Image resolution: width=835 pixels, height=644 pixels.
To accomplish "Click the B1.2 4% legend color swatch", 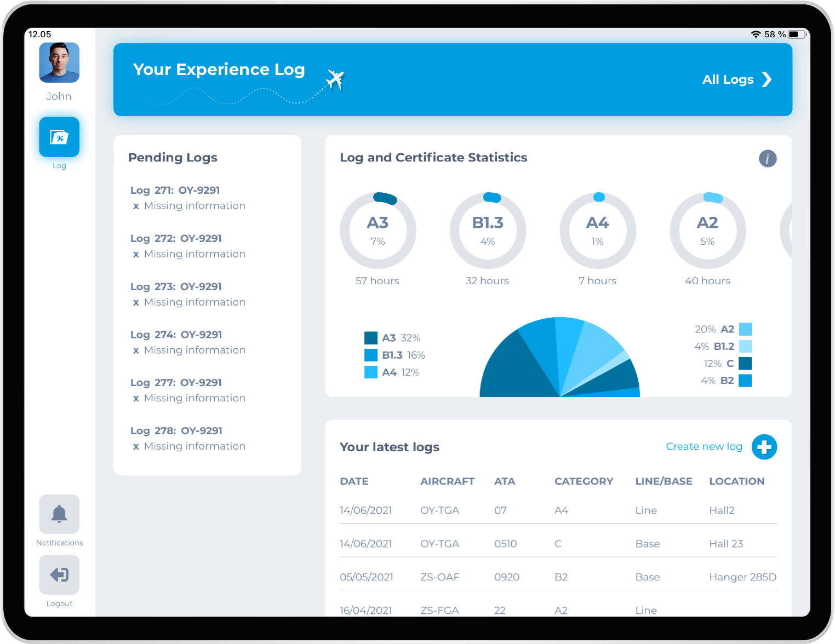I will [745, 346].
